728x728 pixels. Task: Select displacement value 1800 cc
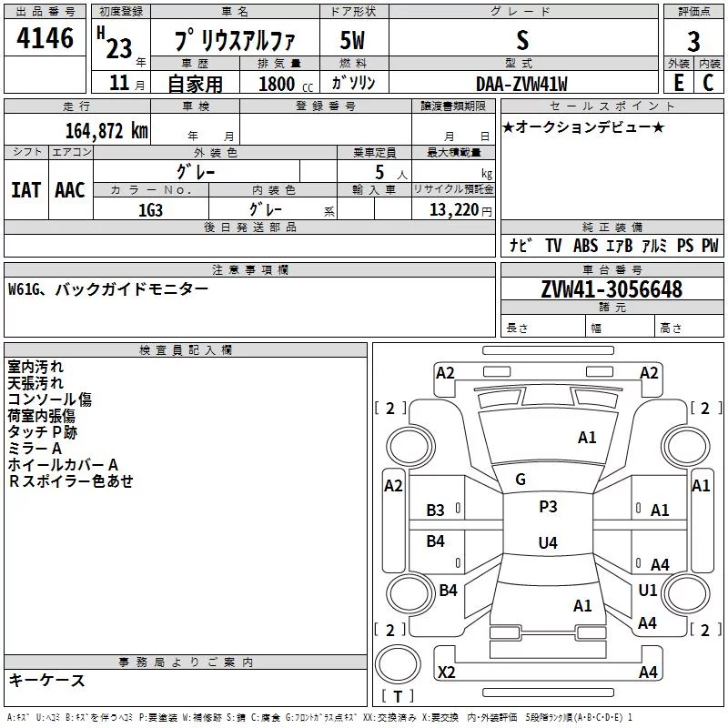(x=285, y=84)
